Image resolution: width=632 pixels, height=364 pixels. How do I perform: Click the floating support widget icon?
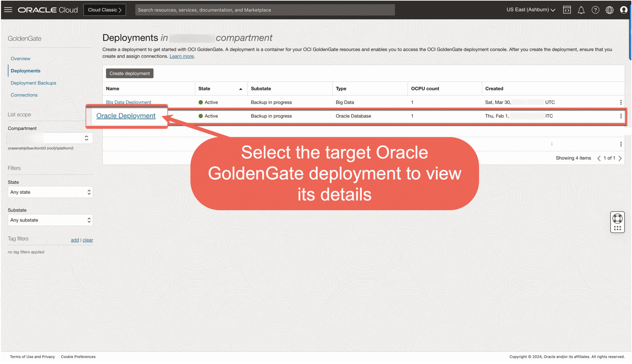tap(618, 222)
